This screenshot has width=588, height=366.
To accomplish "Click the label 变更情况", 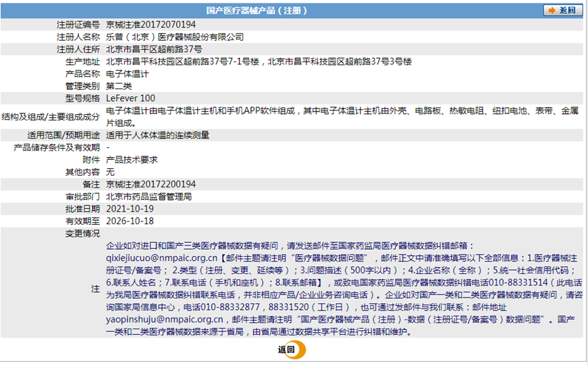I will (82, 233).
